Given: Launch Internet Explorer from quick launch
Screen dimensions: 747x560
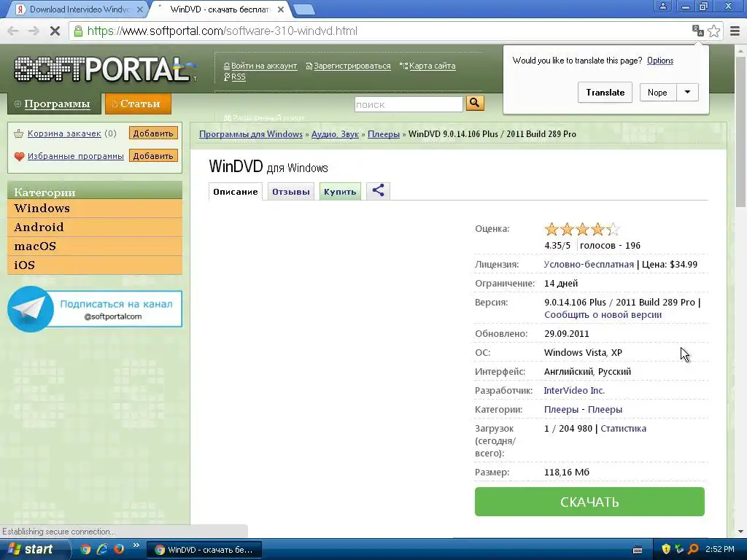Looking at the screenshot, I should [x=102, y=549].
